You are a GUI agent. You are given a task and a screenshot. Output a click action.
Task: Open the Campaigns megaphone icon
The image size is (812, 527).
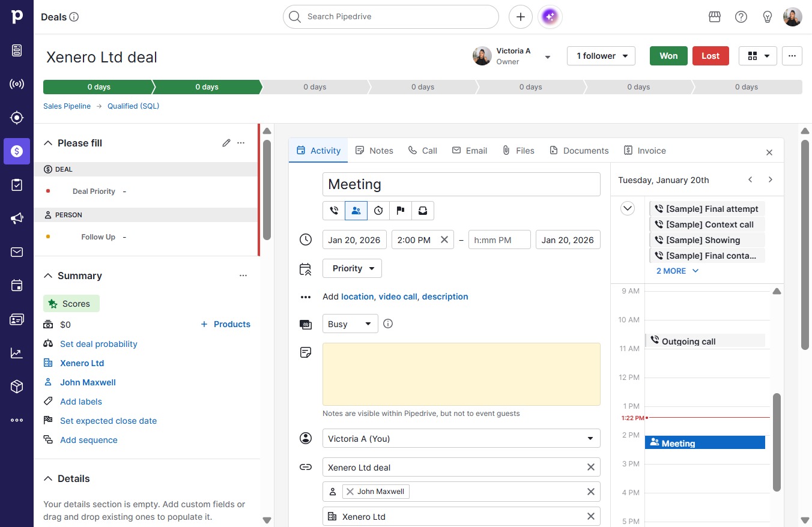click(17, 218)
